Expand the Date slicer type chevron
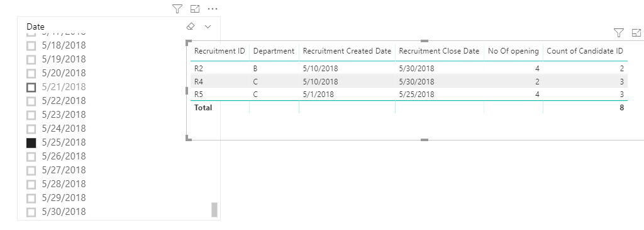 [208, 26]
